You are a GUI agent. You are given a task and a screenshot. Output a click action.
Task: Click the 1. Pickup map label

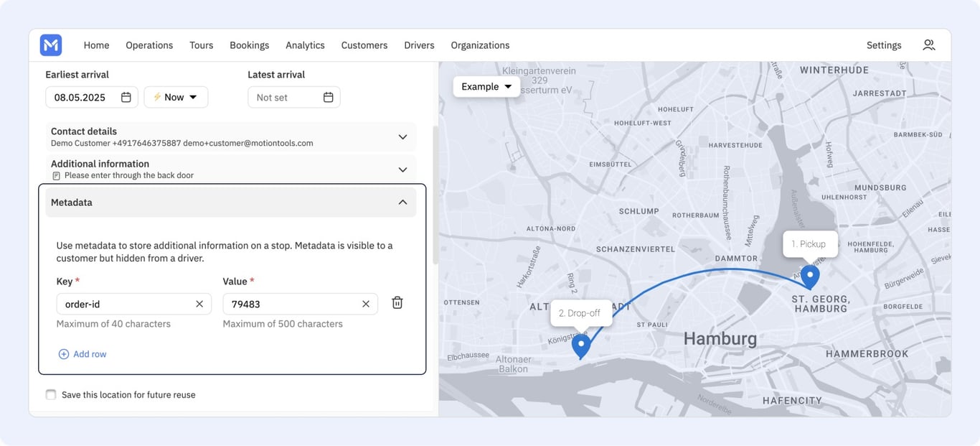pyautogui.click(x=810, y=244)
